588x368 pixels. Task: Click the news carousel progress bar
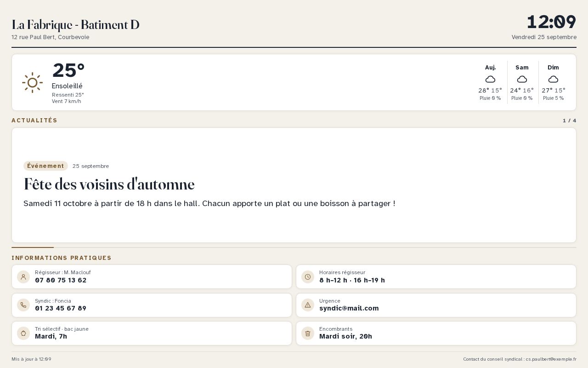pyautogui.click(x=294, y=247)
